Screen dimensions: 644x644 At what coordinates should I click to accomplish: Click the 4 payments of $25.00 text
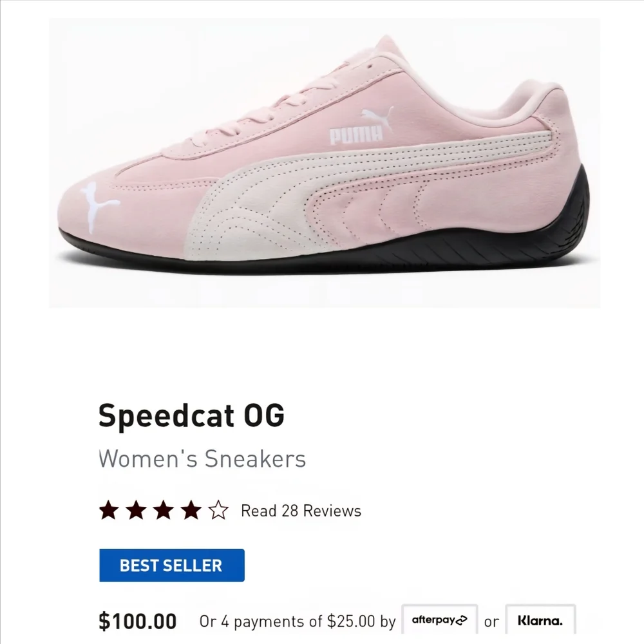tap(294, 621)
